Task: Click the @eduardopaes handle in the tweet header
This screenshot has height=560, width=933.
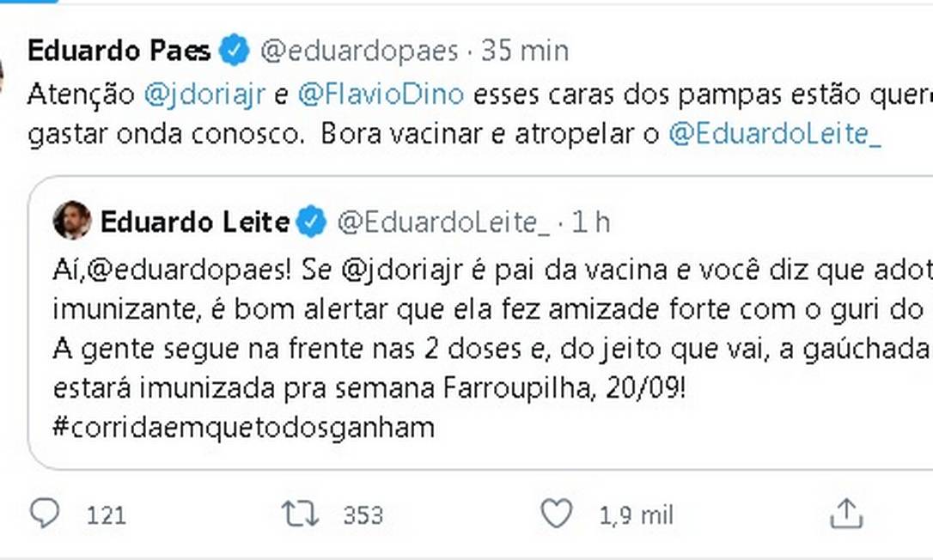Action: pyautogui.click(x=359, y=51)
